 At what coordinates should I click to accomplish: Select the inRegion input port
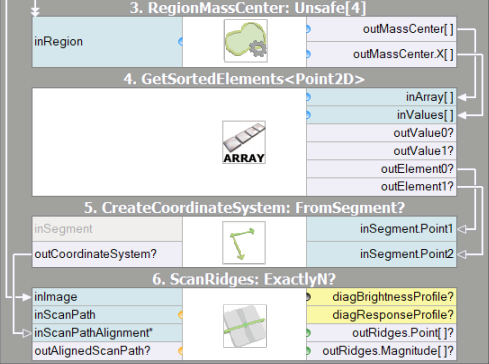point(107,42)
